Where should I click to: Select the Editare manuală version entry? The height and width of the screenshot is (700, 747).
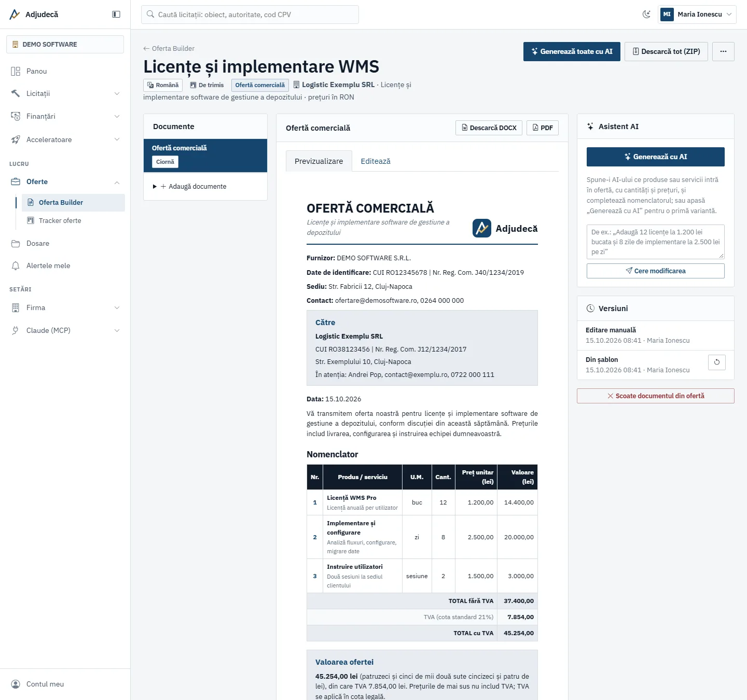point(656,335)
